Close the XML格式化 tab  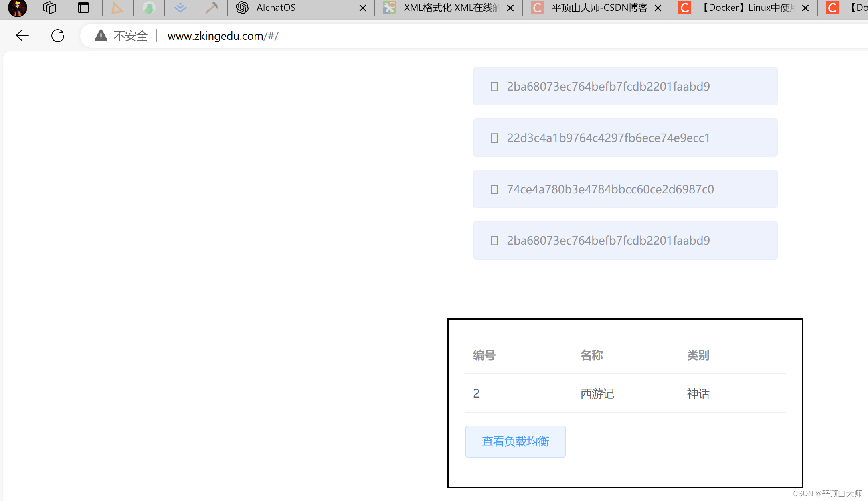tap(510, 8)
